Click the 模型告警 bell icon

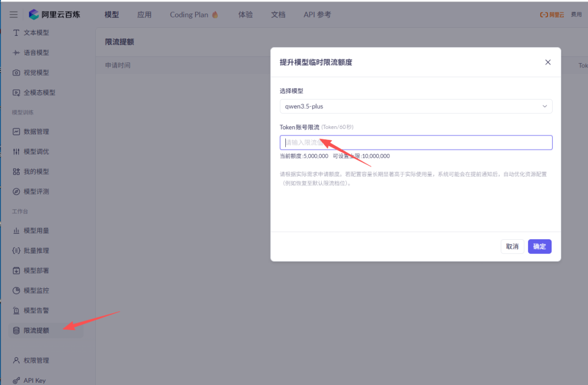(16, 311)
